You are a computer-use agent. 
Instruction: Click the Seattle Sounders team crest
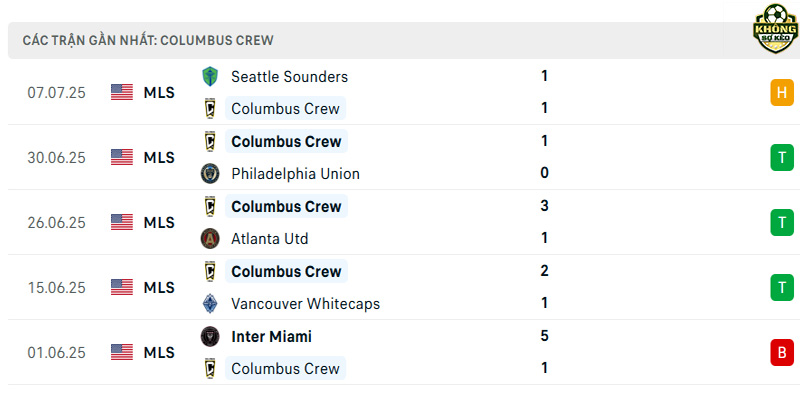pos(210,77)
